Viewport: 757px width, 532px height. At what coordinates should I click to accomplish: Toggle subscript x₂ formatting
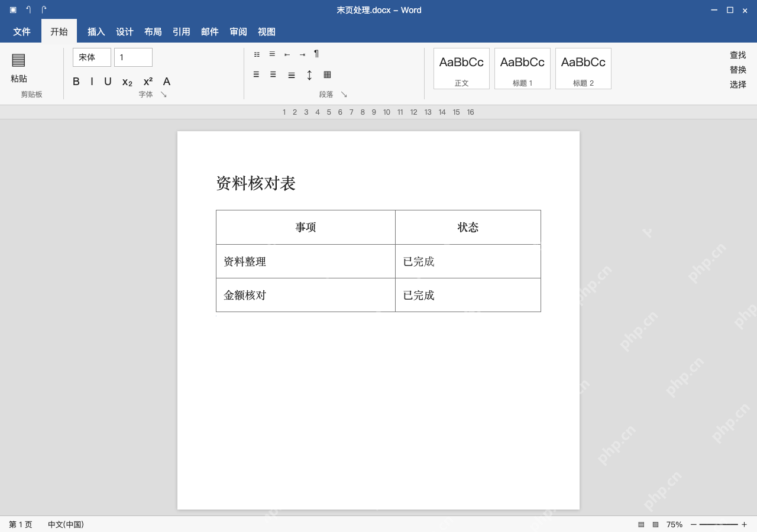pyautogui.click(x=127, y=82)
